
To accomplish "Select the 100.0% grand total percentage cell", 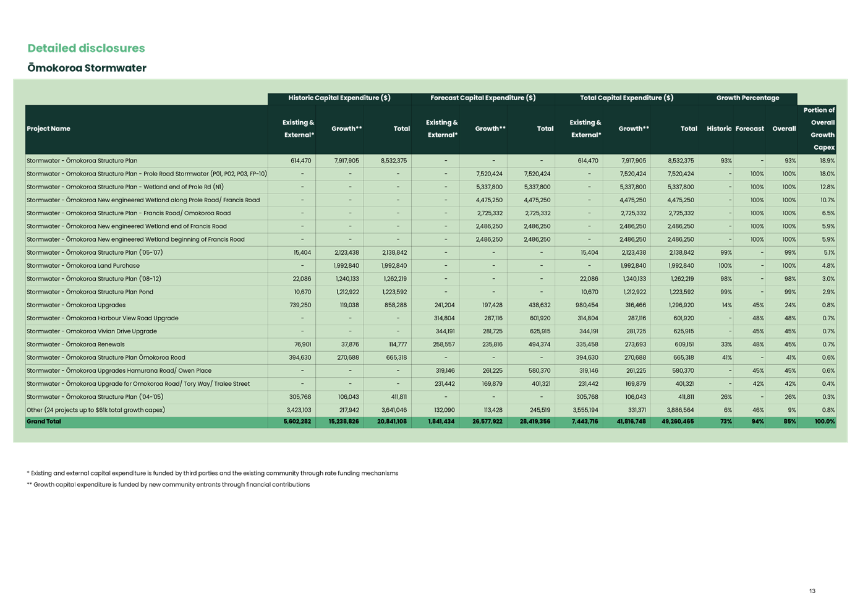I will click(825, 421).
